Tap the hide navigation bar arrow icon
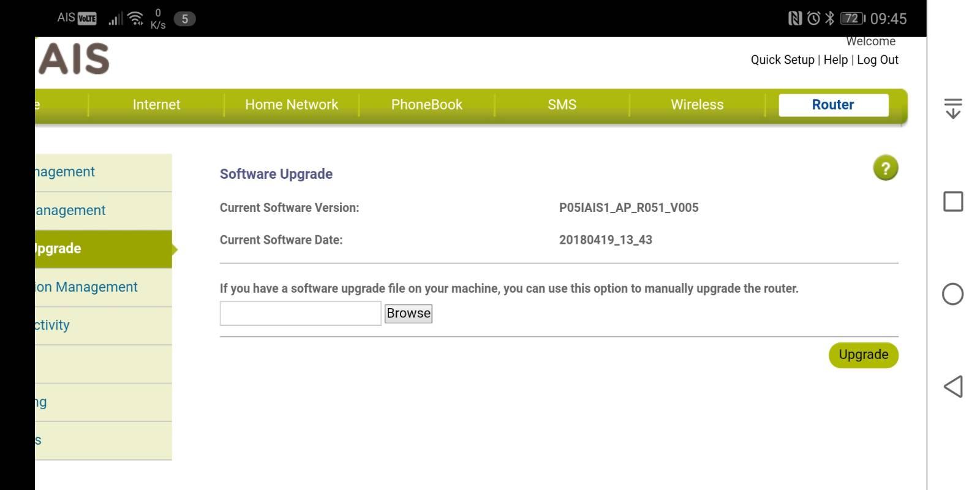Image resolution: width=980 pixels, height=490 pixels. (953, 108)
